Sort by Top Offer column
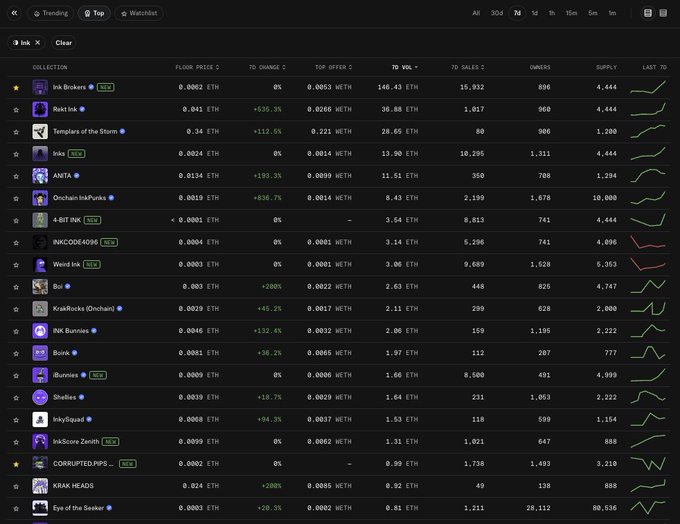The width and height of the screenshot is (680, 524). click(333, 67)
